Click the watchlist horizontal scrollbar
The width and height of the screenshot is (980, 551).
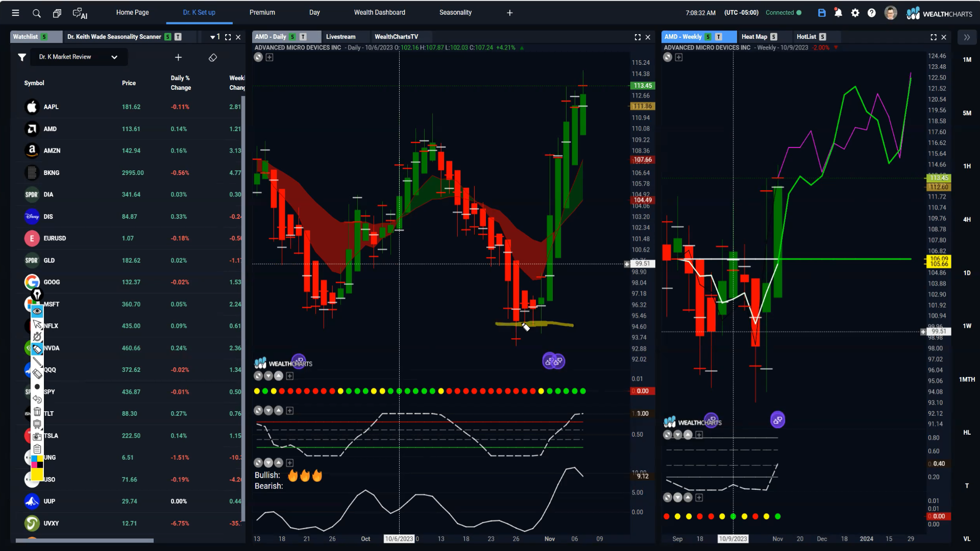click(85, 540)
